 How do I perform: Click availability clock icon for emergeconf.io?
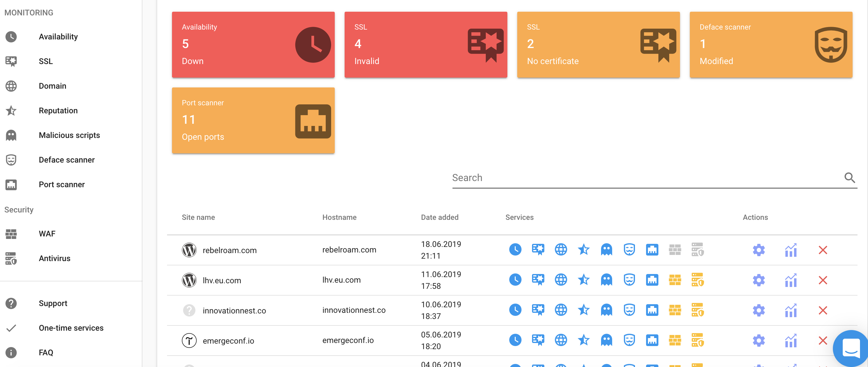515,340
